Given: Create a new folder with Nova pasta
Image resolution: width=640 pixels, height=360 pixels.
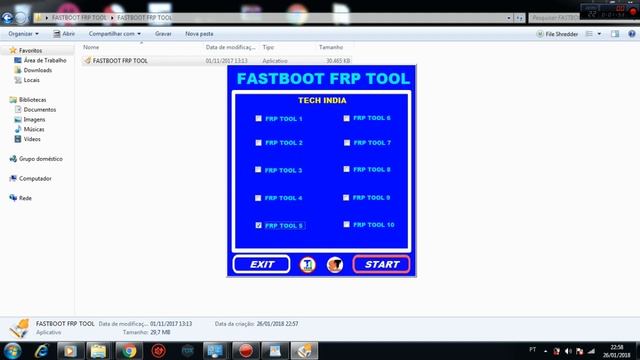Looking at the screenshot, I should tap(199, 34).
